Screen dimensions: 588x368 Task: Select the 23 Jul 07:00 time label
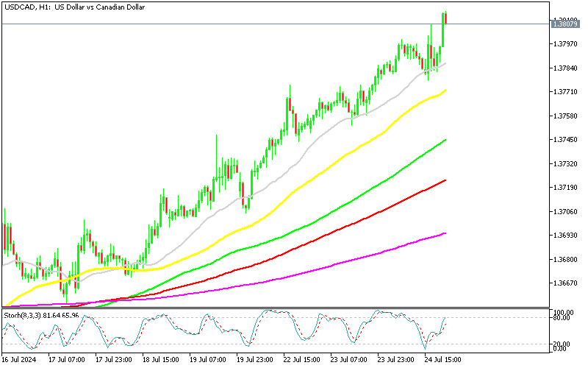(349, 360)
